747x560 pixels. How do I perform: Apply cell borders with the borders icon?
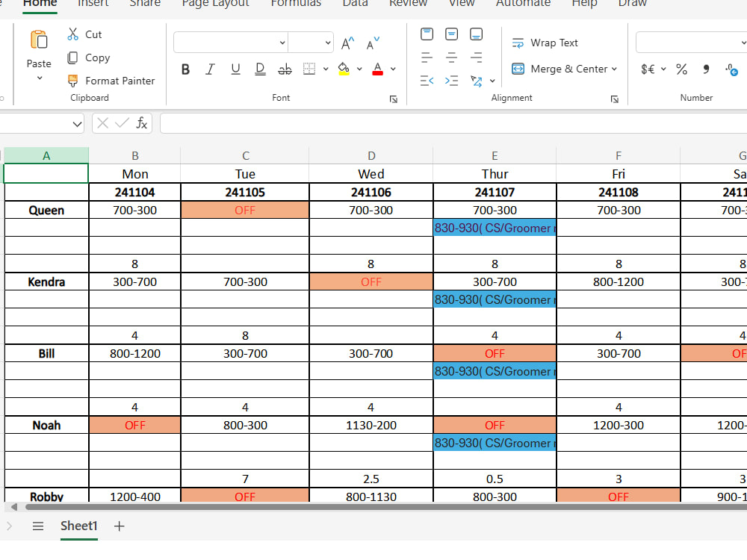coord(309,69)
